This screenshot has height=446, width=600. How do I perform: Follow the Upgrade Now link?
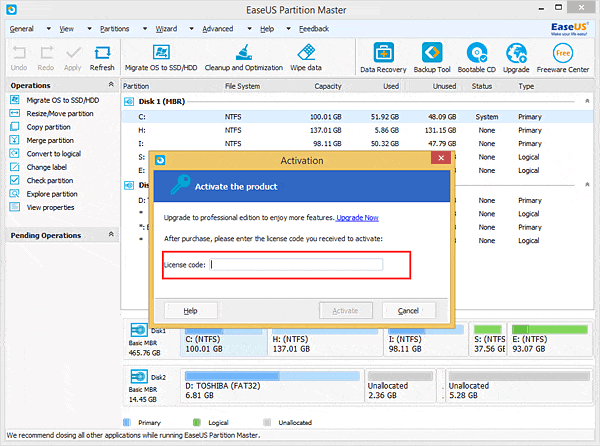click(x=357, y=218)
